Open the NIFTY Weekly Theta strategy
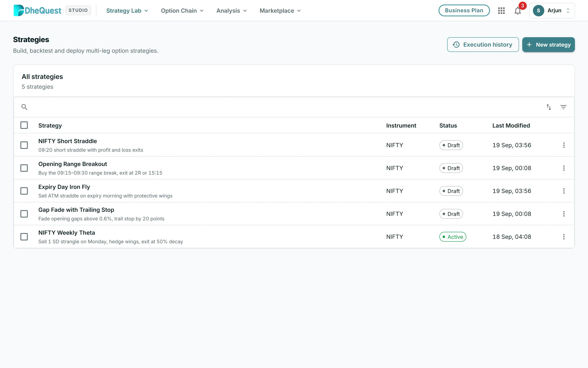 pyautogui.click(x=67, y=232)
